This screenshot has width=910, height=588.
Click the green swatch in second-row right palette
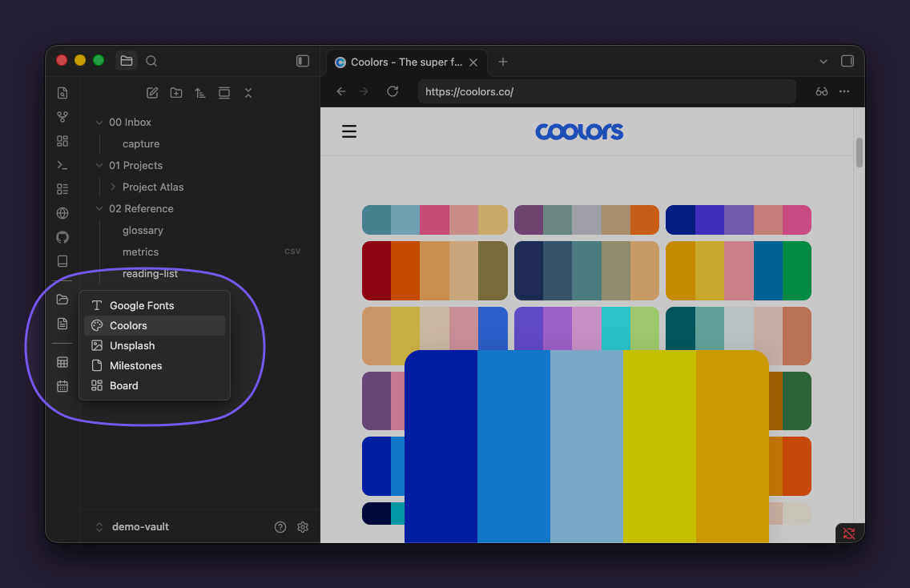click(797, 271)
